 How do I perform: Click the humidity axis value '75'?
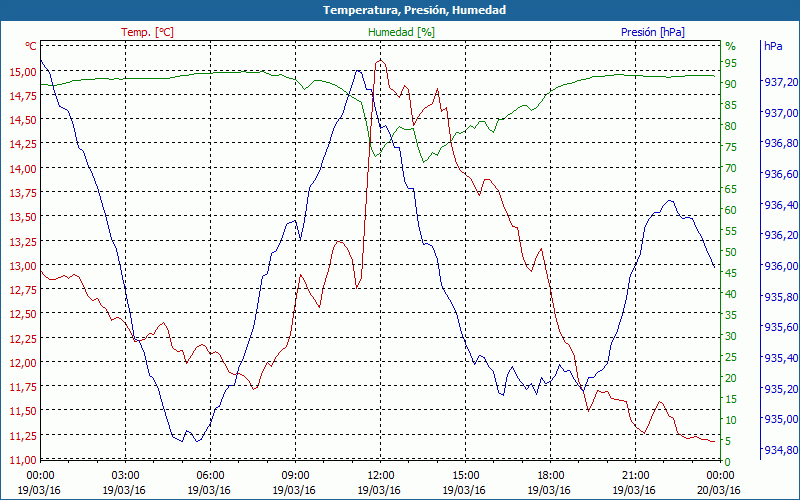731,147
